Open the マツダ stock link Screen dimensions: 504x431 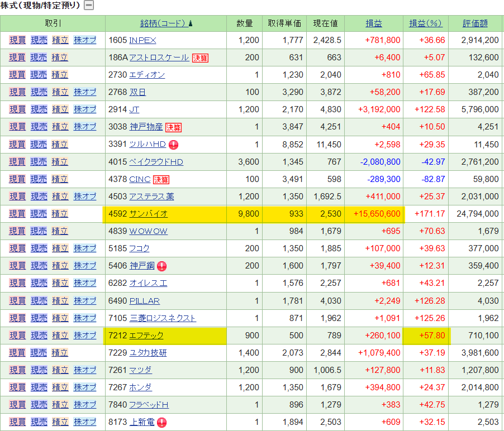click(x=140, y=370)
